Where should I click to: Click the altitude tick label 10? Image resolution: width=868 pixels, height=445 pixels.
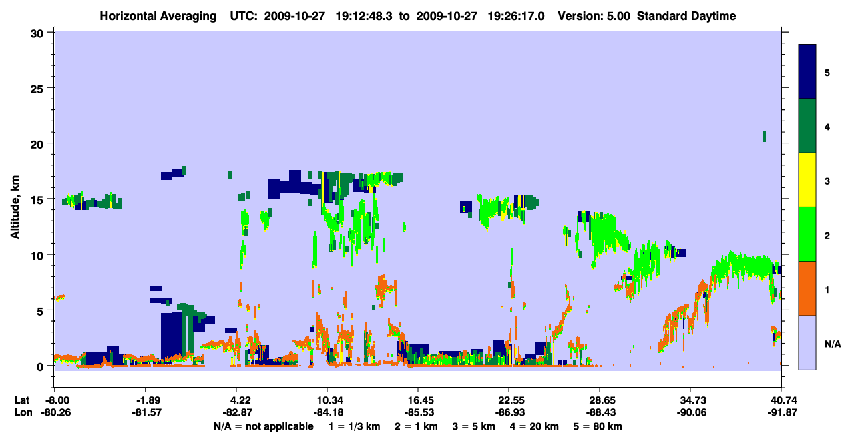(x=39, y=255)
